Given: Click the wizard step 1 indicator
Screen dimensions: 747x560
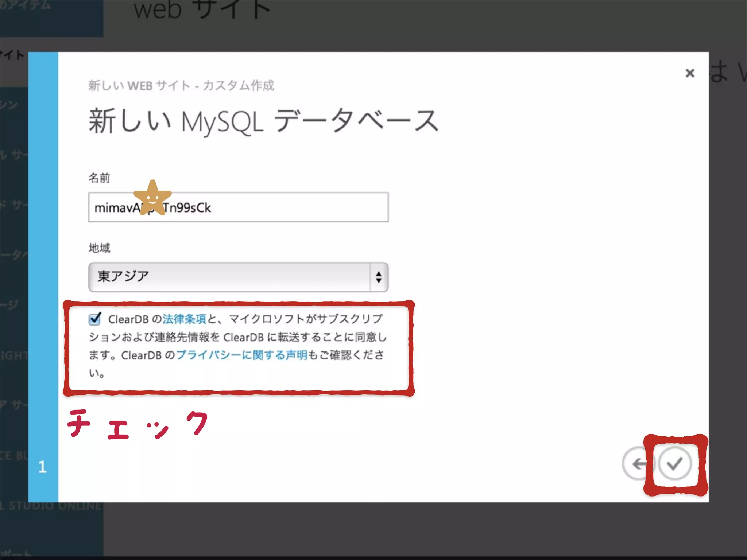Looking at the screenshot, I should point(42,467).
